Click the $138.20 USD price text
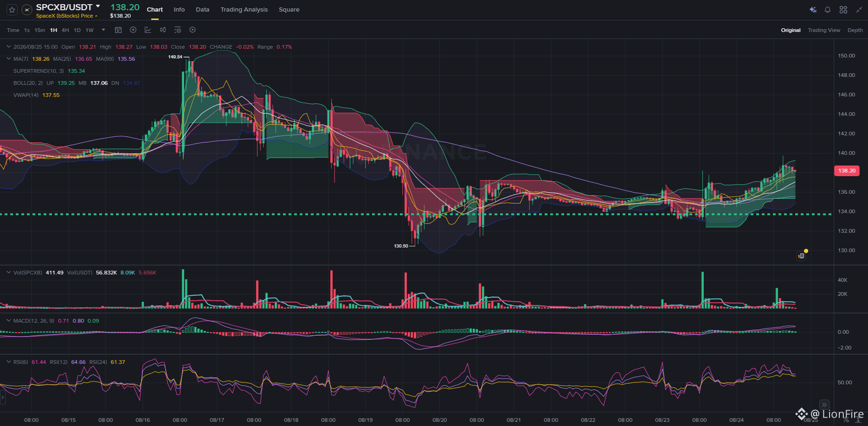 point(120,16)
